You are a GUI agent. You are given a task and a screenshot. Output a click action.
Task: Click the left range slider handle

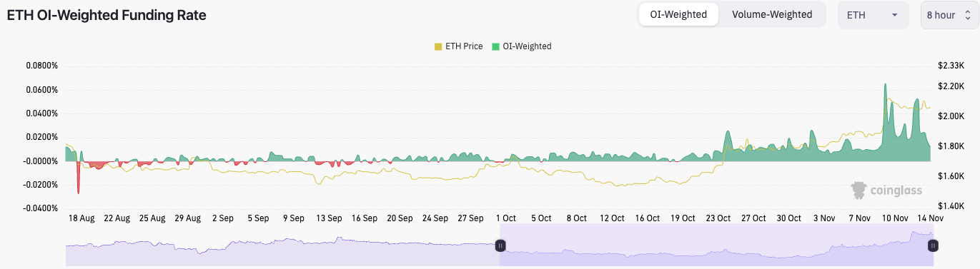500,245
